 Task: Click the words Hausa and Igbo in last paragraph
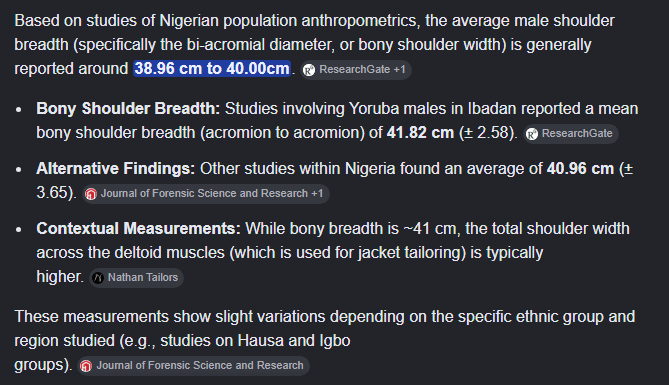pos(294,341)
